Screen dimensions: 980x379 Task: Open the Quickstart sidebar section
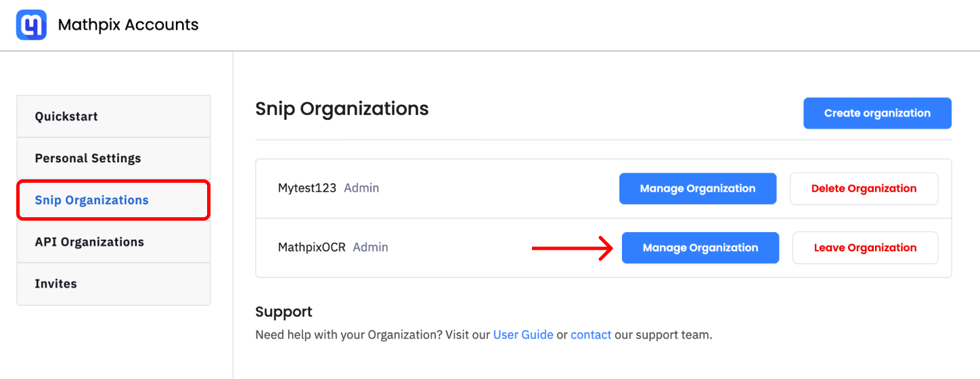tap(114, 116)
